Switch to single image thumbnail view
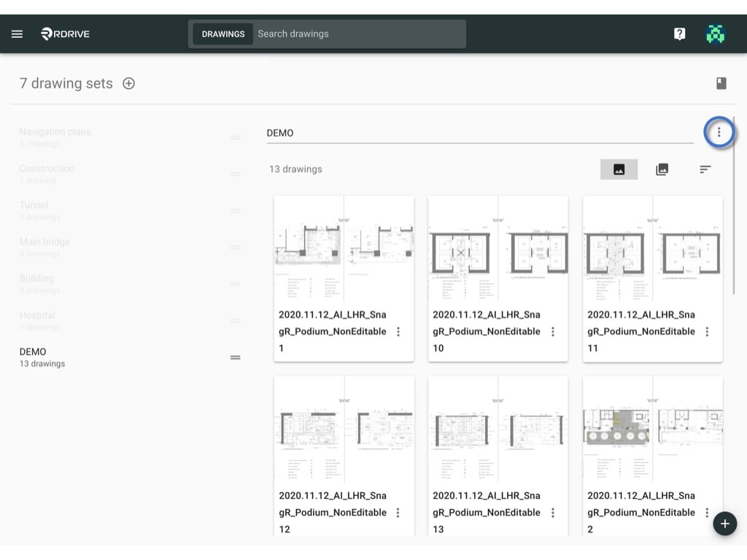 pyautogui.click(x=619, y=169)
